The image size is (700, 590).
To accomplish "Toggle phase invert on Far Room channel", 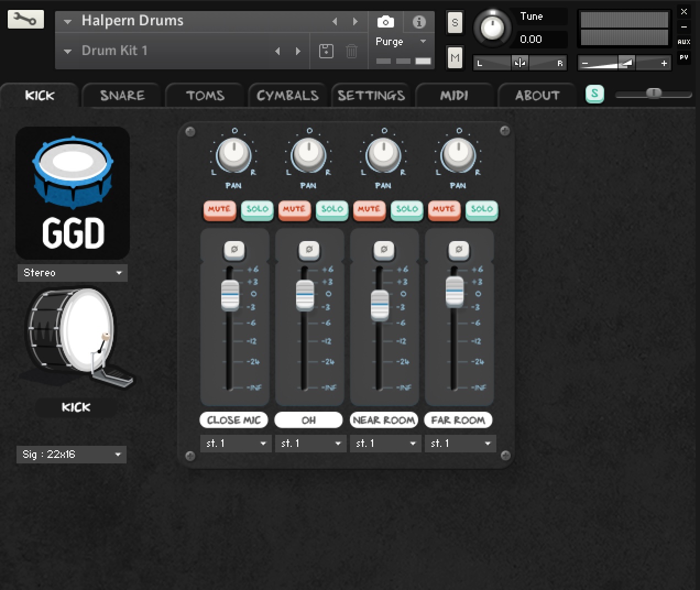I will coord(458,250).
